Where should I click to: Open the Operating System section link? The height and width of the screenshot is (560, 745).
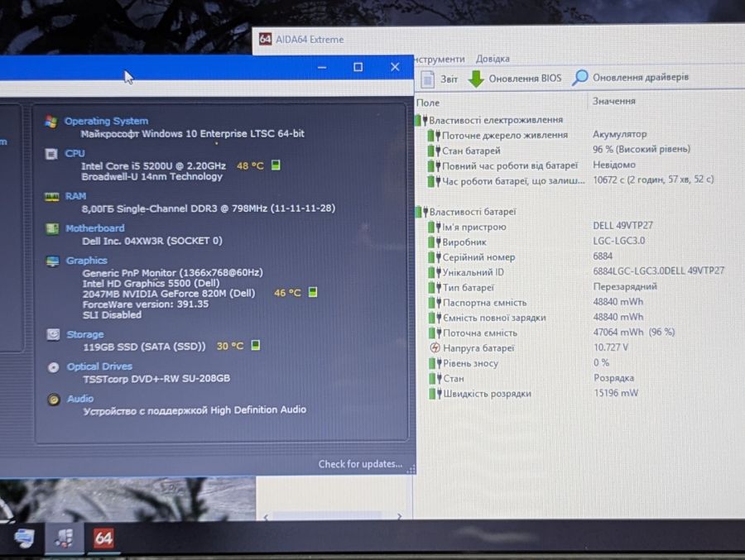click(x=106, y=121)
